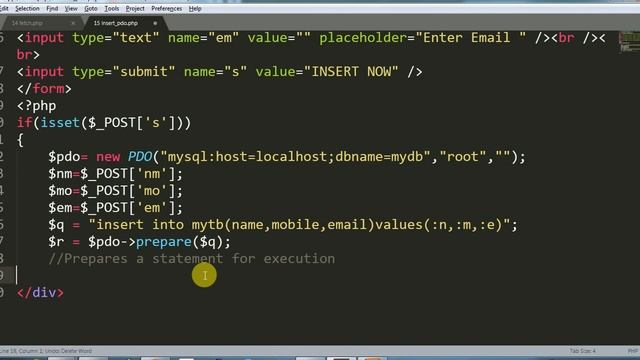This screenshot has width=640, height=360.
Task: Click the "root" username string
Action: click(x=462, y=157)
